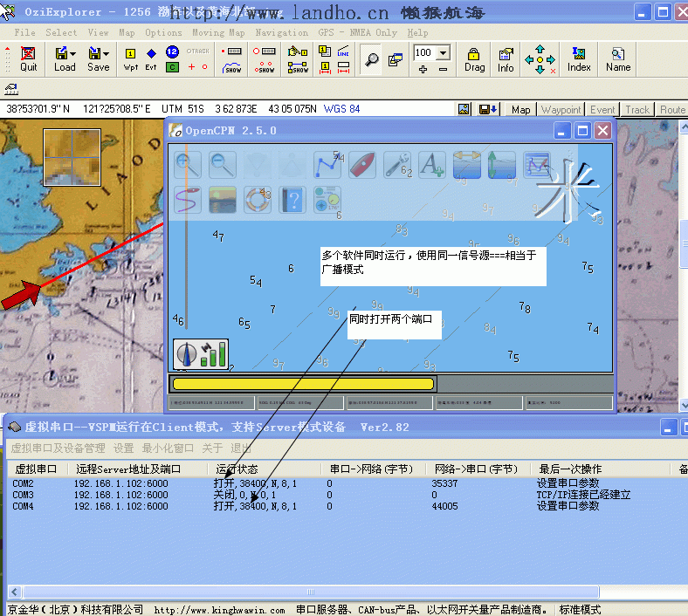Click OpenCPN yellow chart bar
Screen dimensions: 688x616
coord(303,384)
